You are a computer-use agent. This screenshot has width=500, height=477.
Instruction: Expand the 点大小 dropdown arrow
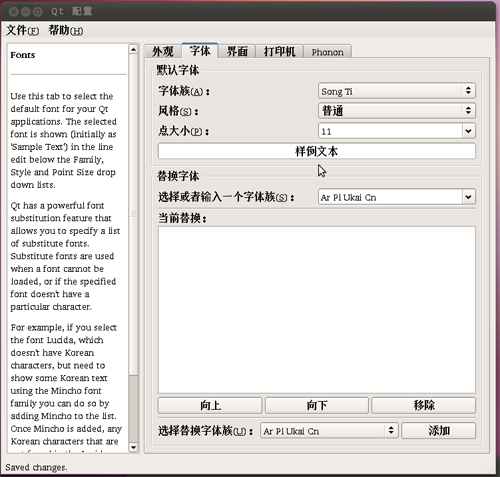[468, 131]
